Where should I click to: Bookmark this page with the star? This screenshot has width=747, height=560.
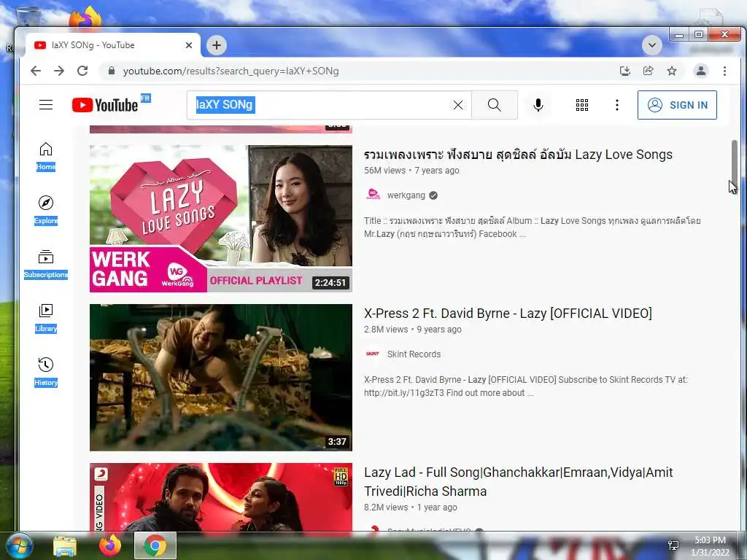(x=672, y=71)
